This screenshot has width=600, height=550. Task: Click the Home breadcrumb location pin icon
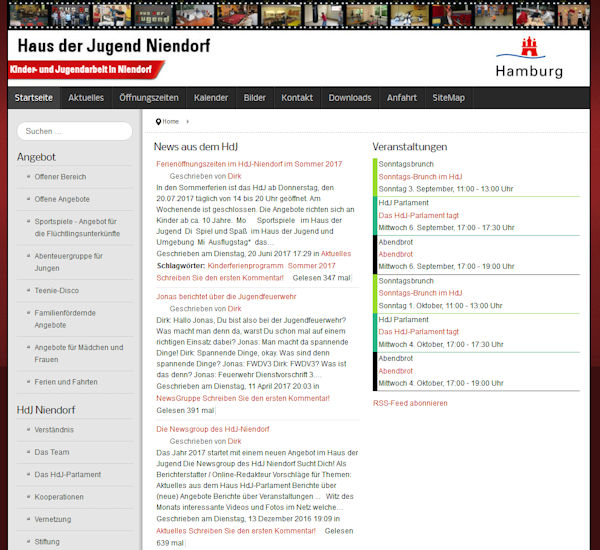pos(158,122)
